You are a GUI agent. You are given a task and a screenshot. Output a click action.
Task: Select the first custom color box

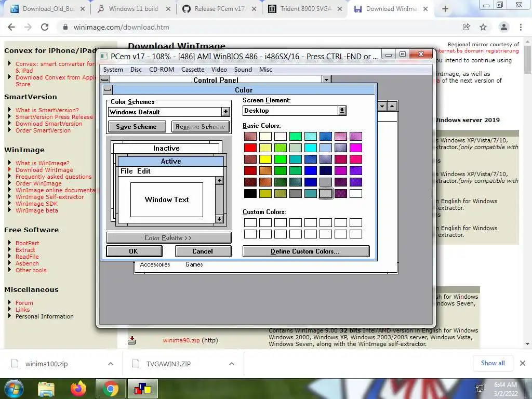point(250,222)
